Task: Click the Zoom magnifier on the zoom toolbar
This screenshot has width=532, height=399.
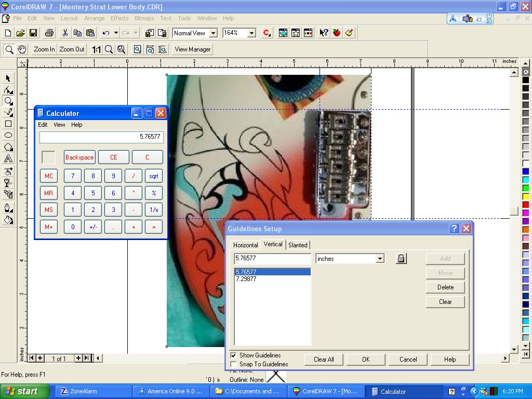Action: coord(9,49)
